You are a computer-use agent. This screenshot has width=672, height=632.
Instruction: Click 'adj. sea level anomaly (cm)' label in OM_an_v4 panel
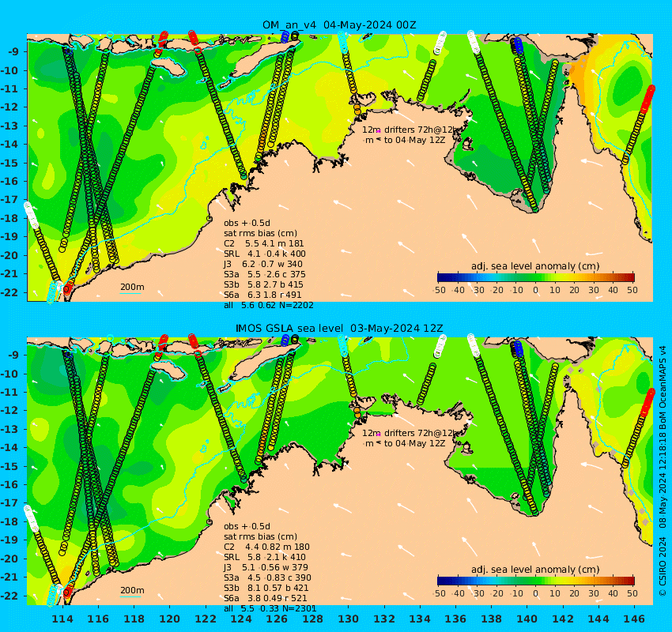pos(535,266)
